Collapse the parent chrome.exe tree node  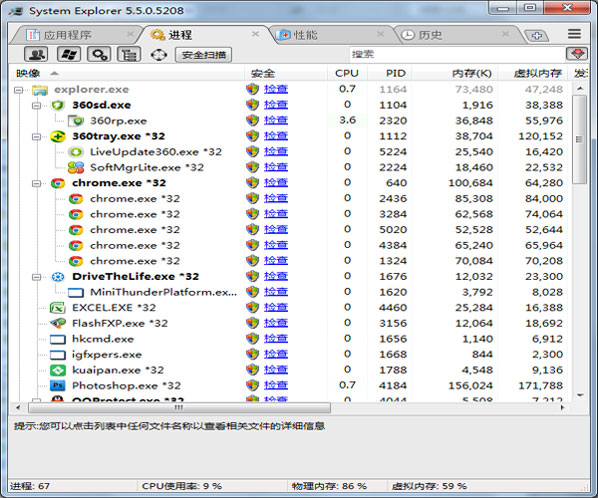point(36,183)
